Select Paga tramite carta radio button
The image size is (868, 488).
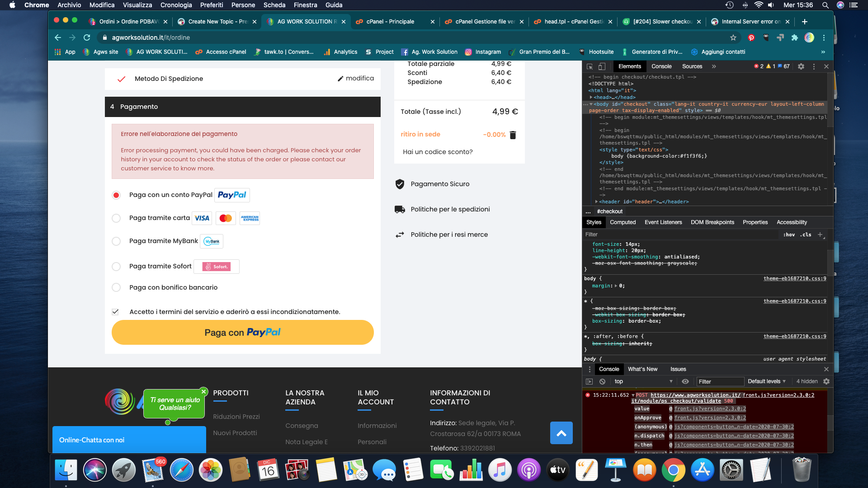coord(116,218)
